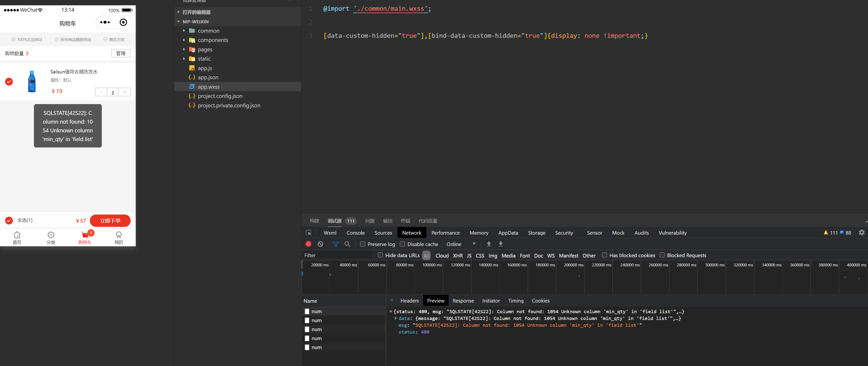The height and width of the screenshot is (366, 868).
Task: Expand the static folder
Action: 184,59
